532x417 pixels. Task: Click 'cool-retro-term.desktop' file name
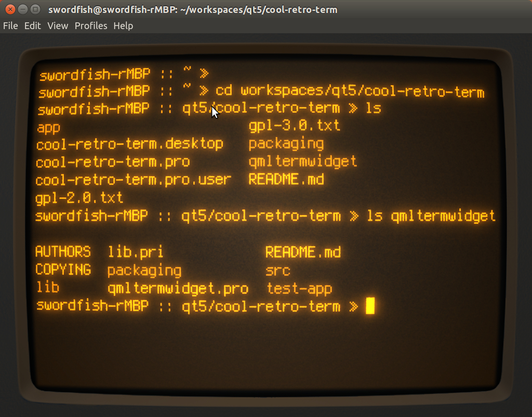(129, 144)
